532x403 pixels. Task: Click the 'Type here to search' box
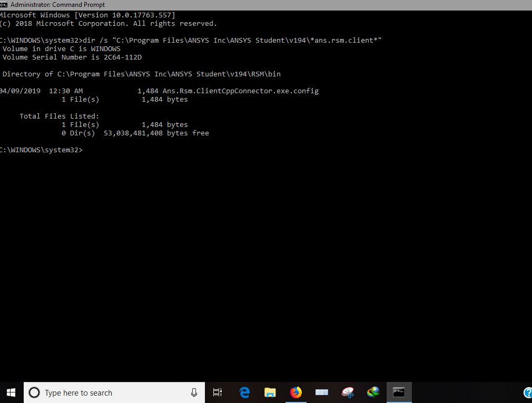pos(114,392)
